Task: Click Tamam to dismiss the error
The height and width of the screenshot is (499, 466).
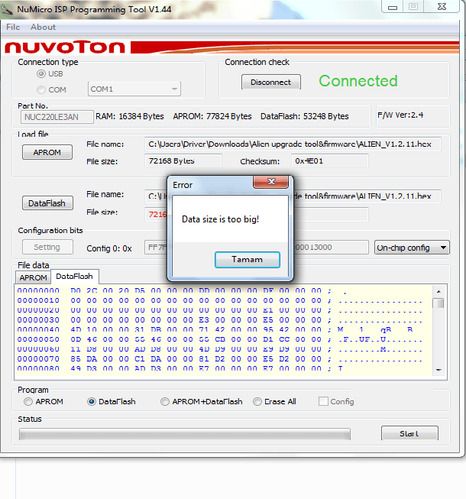Action: (x=247, y=260)
